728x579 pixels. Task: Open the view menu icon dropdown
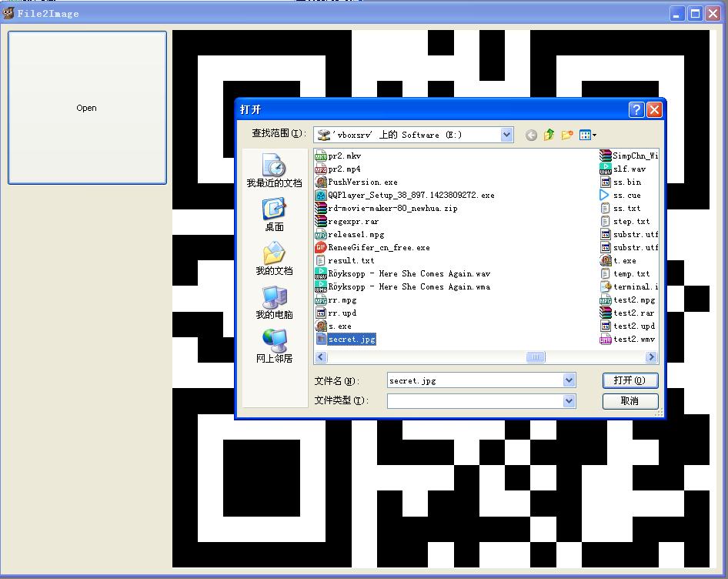587,136
